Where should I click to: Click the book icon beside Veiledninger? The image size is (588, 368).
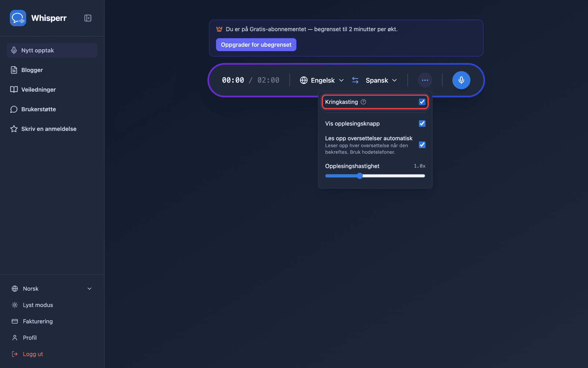tap(14, 89)
